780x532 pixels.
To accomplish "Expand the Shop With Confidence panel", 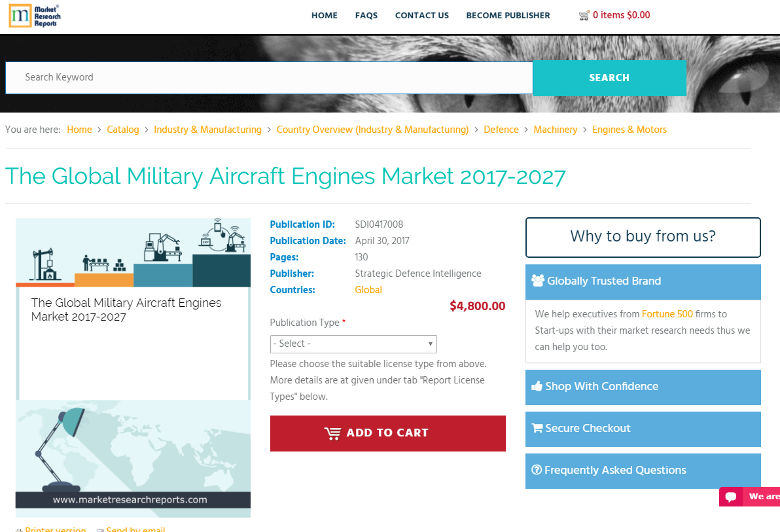I will [x=643, y=387].
